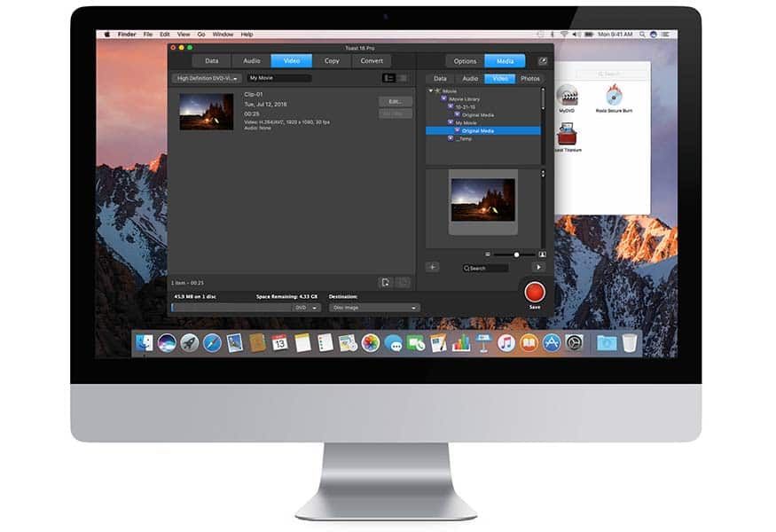The height and width of the screenshot is (532, 776).
Task: Click the Edit... button for Clip-01
Action: pos(395,101)
